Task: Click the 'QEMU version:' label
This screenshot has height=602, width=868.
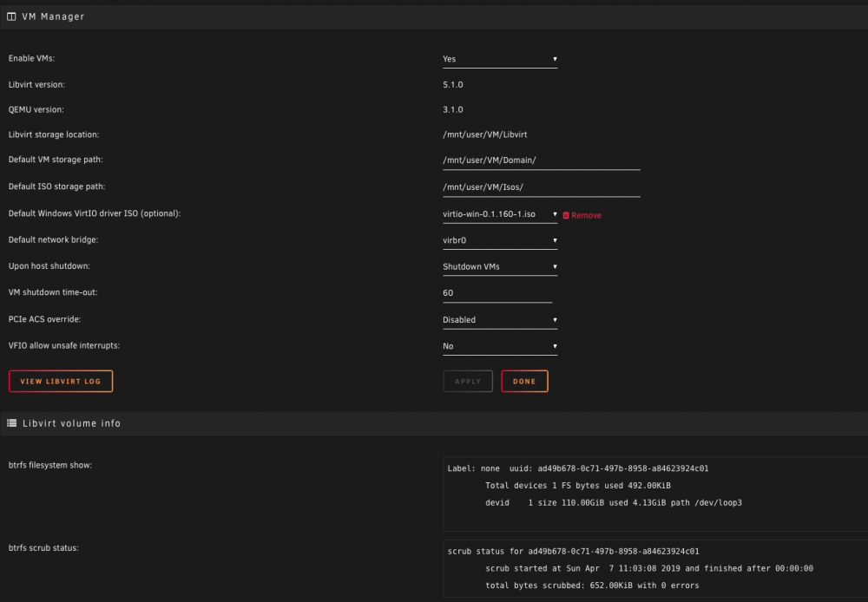Action: click(36, 109)
